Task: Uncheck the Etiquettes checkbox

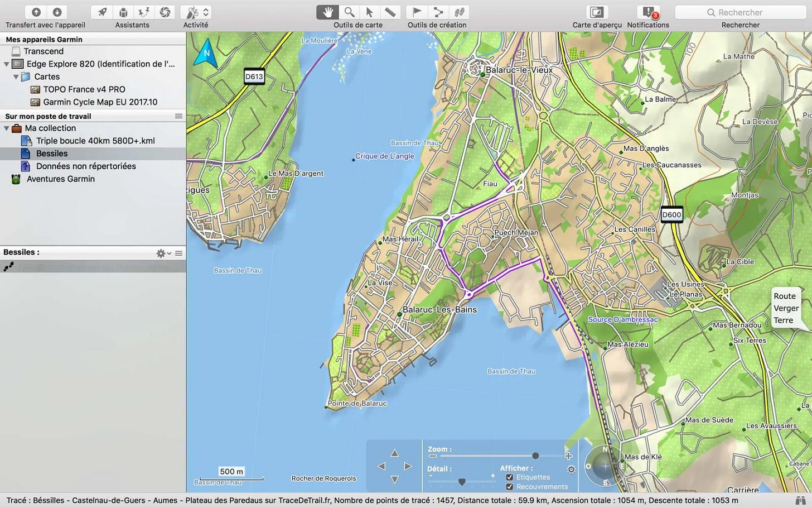Action: [509, 477]
